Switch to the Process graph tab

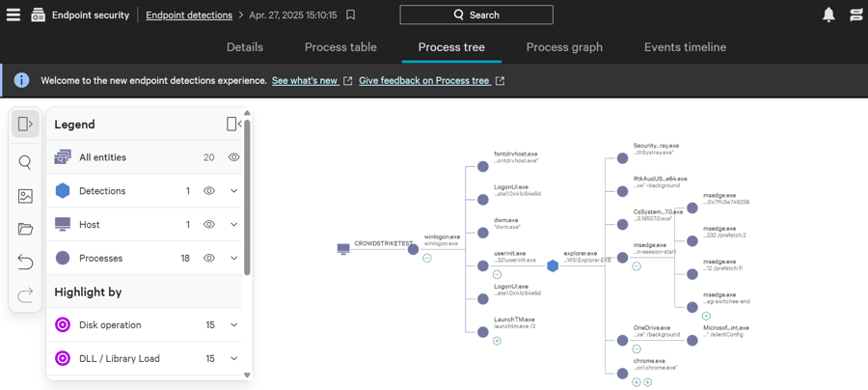pos(564,47)
